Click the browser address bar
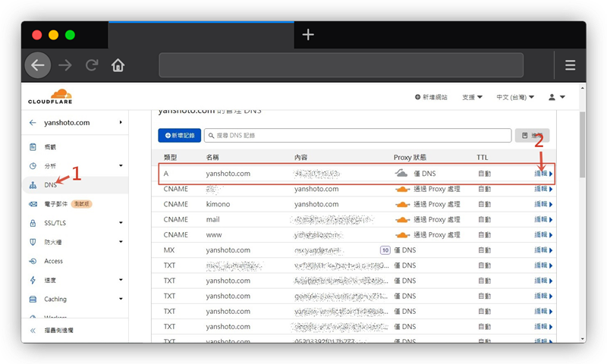 (341, 65)
